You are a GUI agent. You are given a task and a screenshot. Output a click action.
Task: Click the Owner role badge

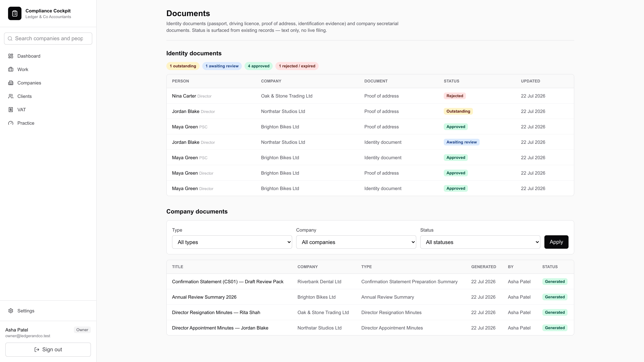click(x=82, y=330)
